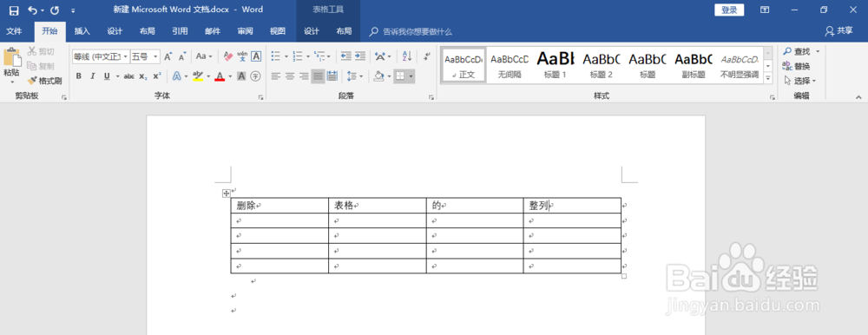Viewport: 868px width, 335px height.
Task: Increase font size with the large A icon
Action: click(x=168, y=56)
